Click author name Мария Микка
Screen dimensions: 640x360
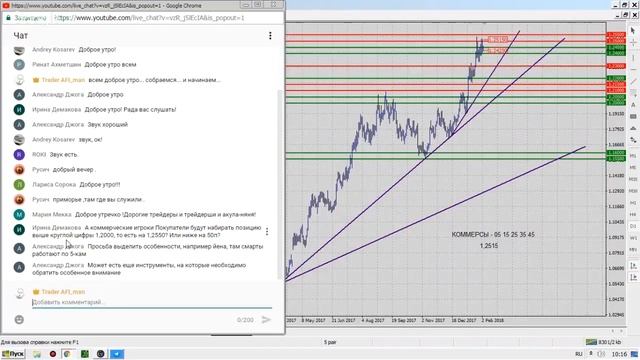pos(52,214)
